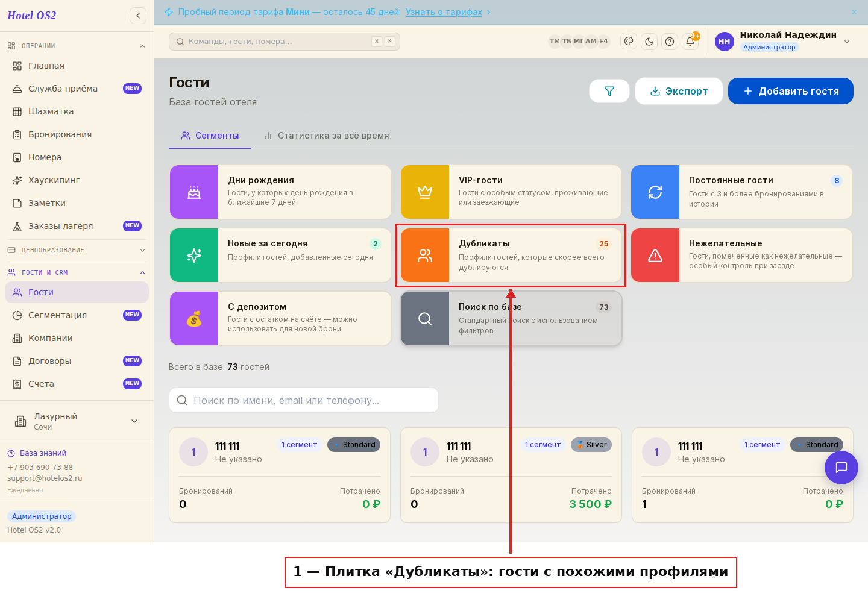Screen dimensions: 868x602
Task: Open Номера in sidebar
Action: (77, 157)
